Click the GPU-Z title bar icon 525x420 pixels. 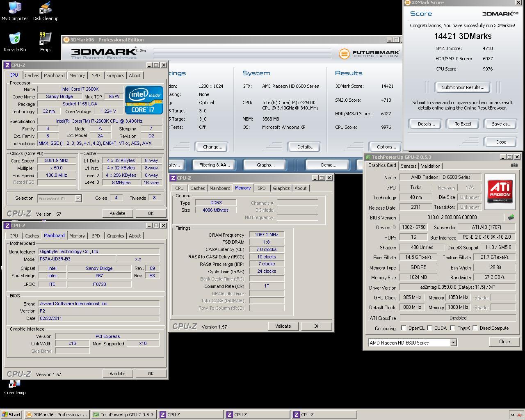coord(368,157)
